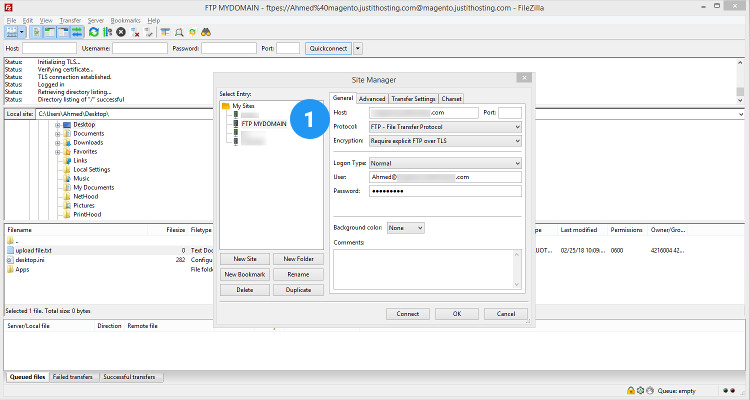Viewport: 750px width, 400px height.
Task: Toggle processing of transfer queue icon
Action: click(x=108, y=32)
